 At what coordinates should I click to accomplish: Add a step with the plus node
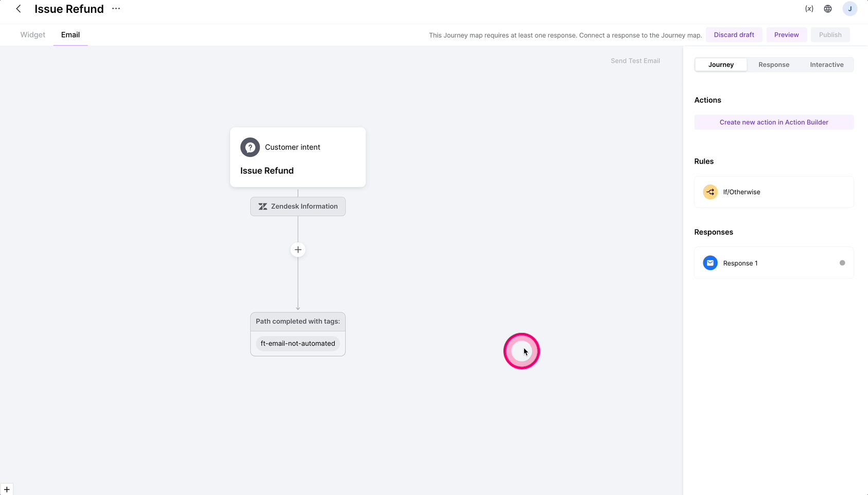(x=298, y=250)
